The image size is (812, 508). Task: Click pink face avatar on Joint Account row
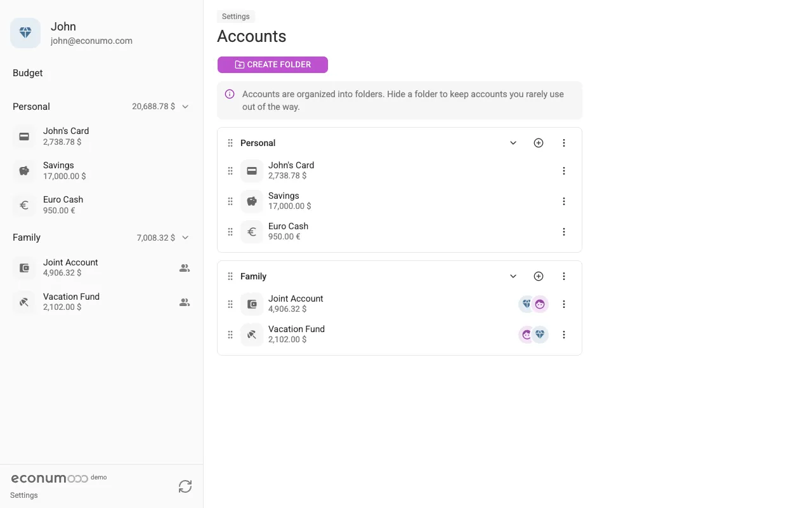click(x=540, y=304)
